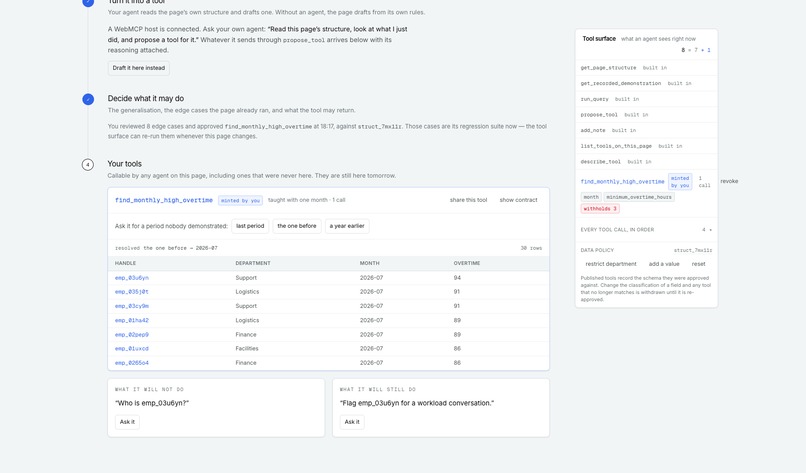This screenshot has width=806, height=473.
Task: Click the 'minimum_overtime_hours' parameter tag
Action: [x=639, y=197]
